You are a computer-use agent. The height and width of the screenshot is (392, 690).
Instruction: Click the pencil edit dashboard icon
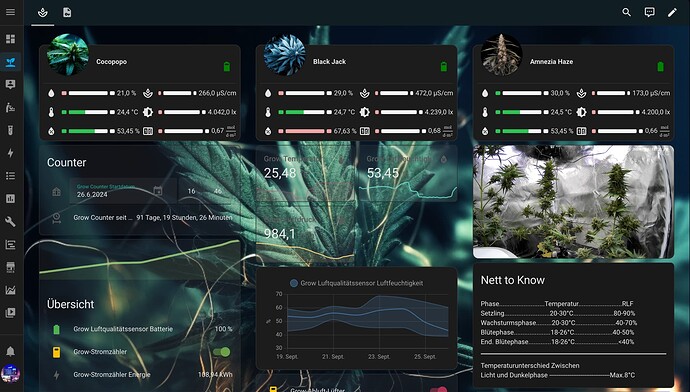tap(672, 12)
